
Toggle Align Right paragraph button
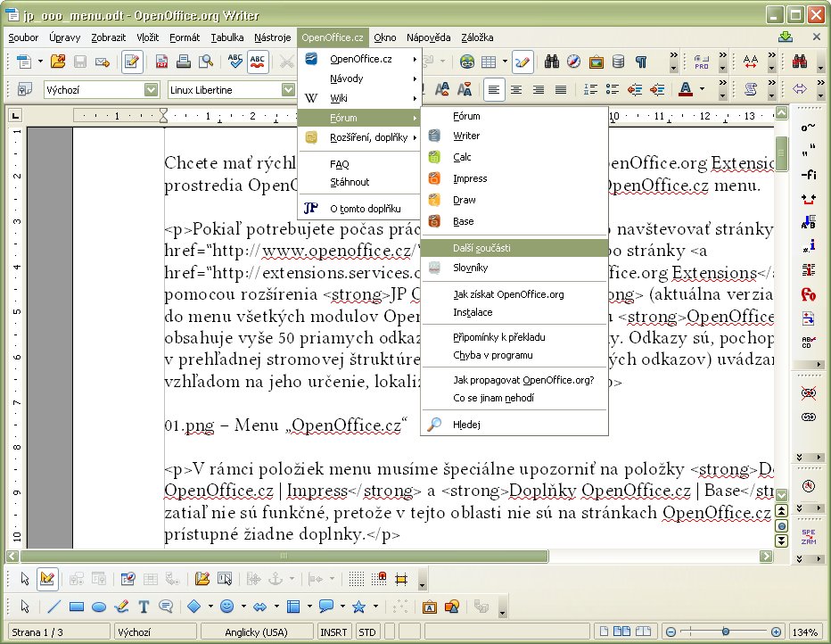(539, 89)
